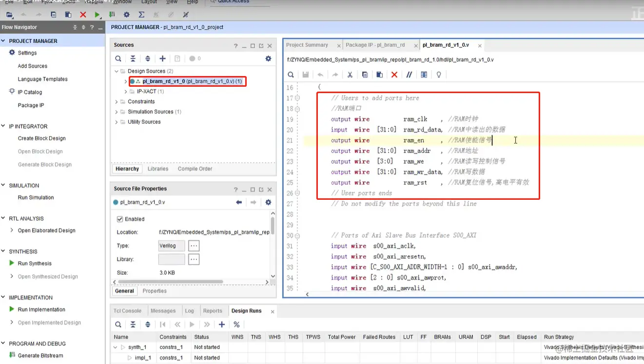
Task: Expand the Constraints tree node
Action: point(117,102)
